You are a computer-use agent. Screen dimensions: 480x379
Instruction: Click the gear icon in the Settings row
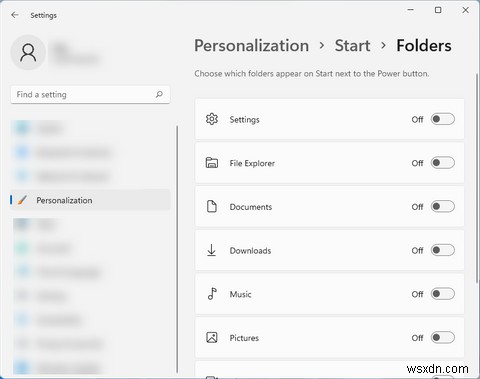[212, 119]
